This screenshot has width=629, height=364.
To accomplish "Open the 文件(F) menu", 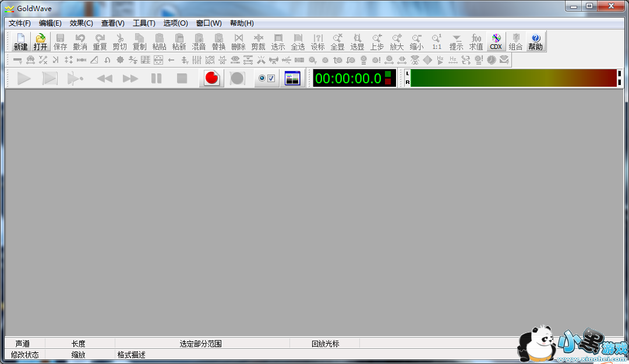I will pos(20,23).
